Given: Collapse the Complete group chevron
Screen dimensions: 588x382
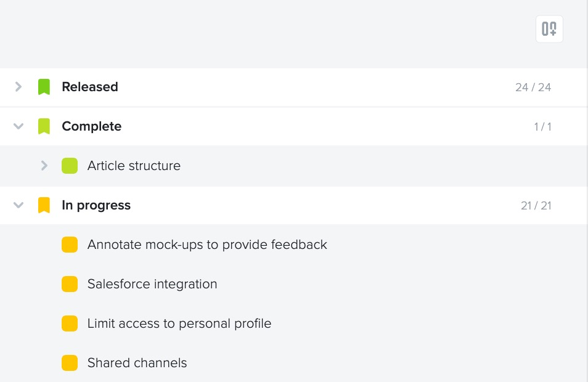Looking at the screenshot, I should tap(18, 126).
